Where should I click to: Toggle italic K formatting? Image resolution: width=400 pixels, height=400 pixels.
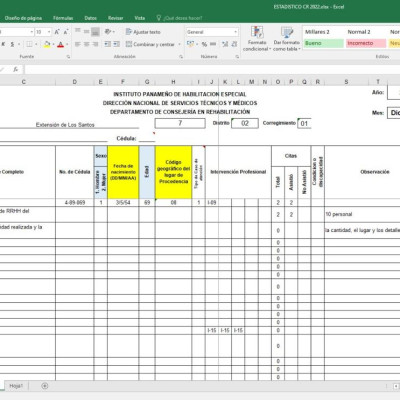pos(4,44)
